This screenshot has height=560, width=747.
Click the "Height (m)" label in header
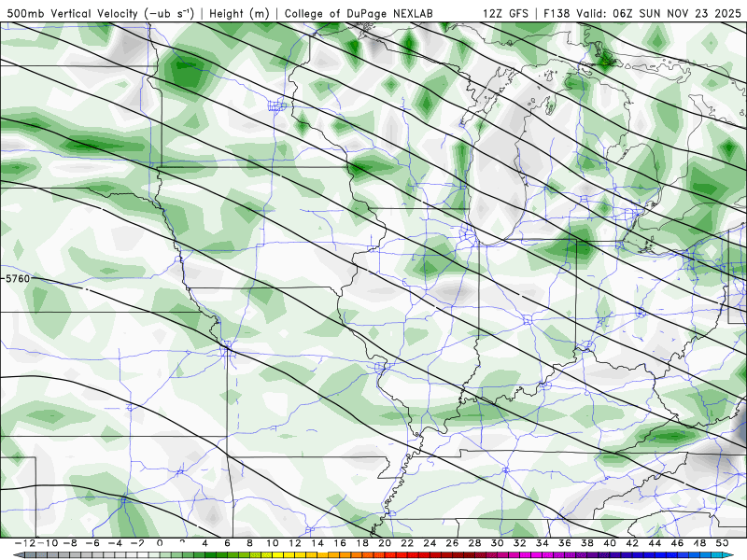[x=239, y=13]
